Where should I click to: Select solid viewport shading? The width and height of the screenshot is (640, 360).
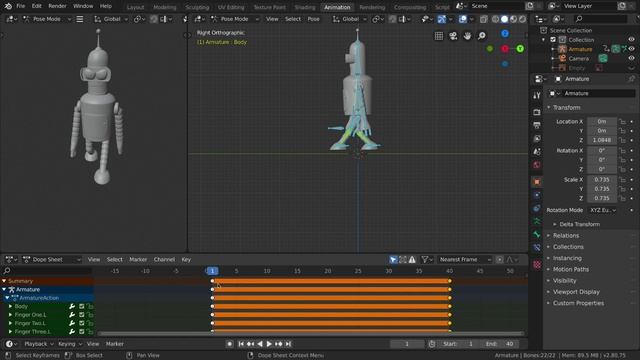[x=504, y=19]
